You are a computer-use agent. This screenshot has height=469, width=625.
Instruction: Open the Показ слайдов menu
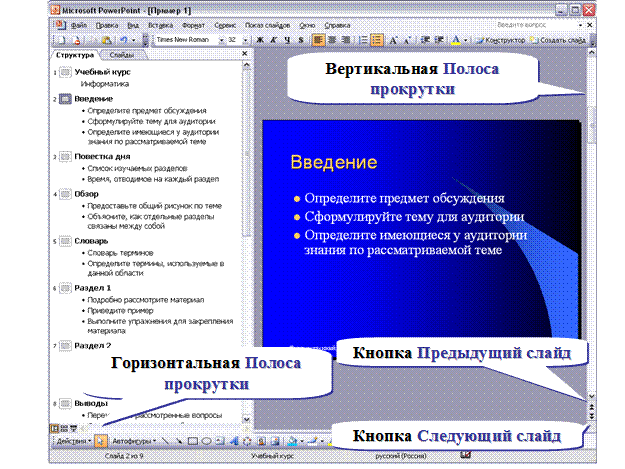[x=267, y=25]
